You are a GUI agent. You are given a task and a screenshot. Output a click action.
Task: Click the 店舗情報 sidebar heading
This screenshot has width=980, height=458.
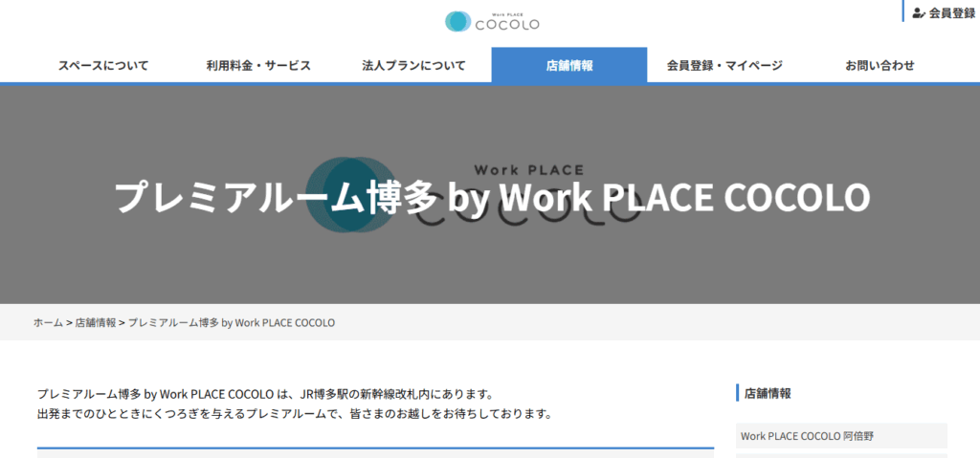point(768,393)
